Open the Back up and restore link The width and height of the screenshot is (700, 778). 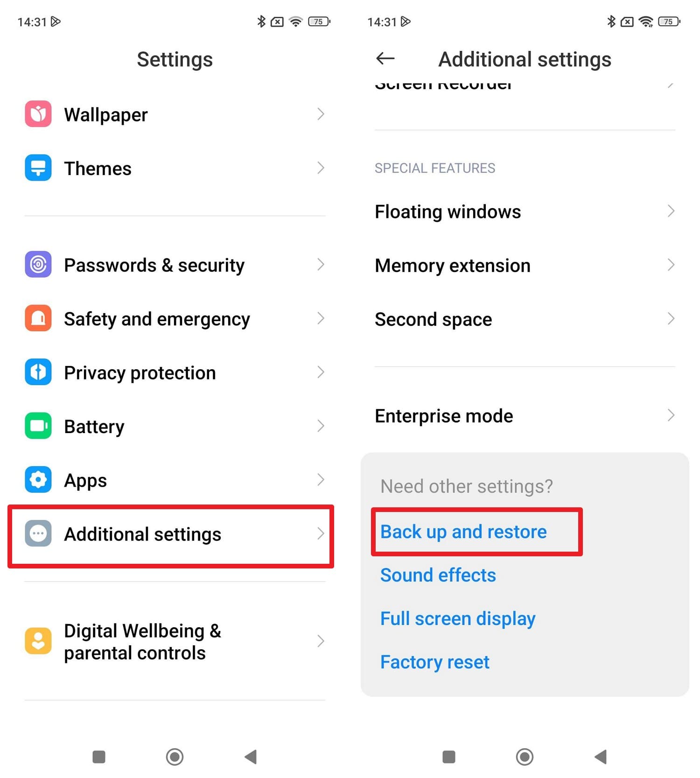[x=463, y=531]
